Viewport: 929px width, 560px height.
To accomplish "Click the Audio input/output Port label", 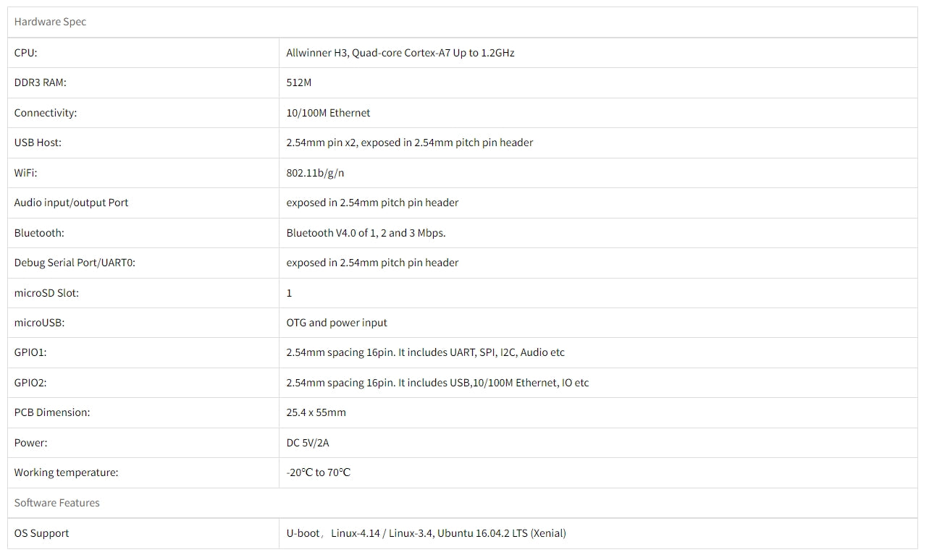I will (71, 203).
